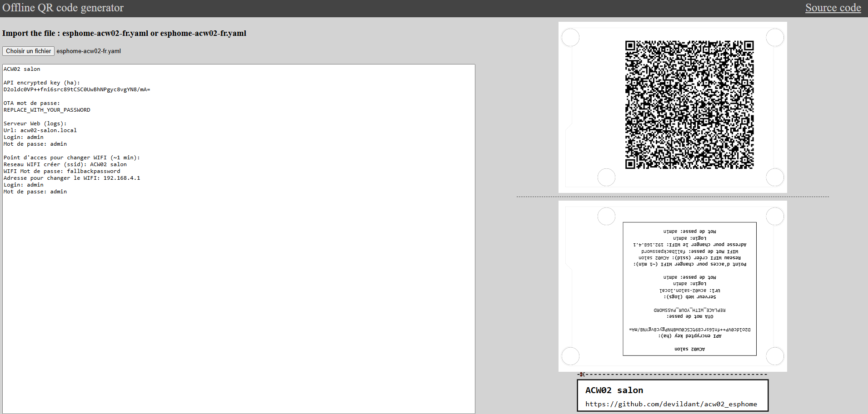
Task: Click the "ACW02 salon" label title
Action: [x=614, y=390]
